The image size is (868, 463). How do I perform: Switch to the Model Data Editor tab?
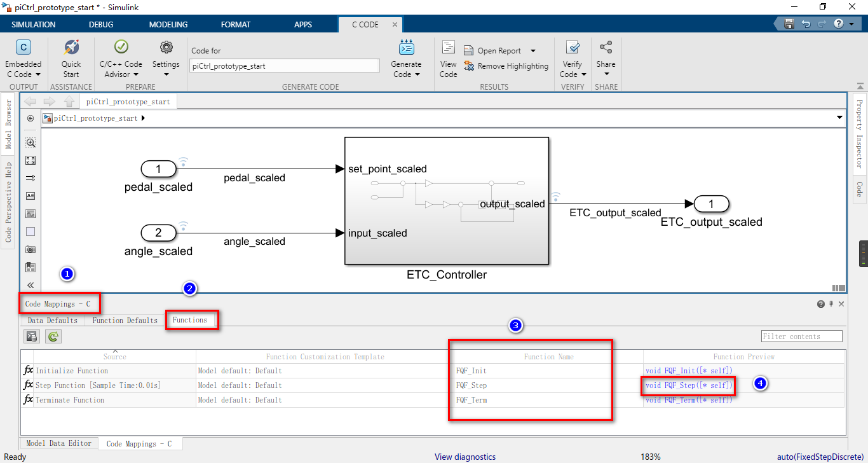click(x=59, y=443)
